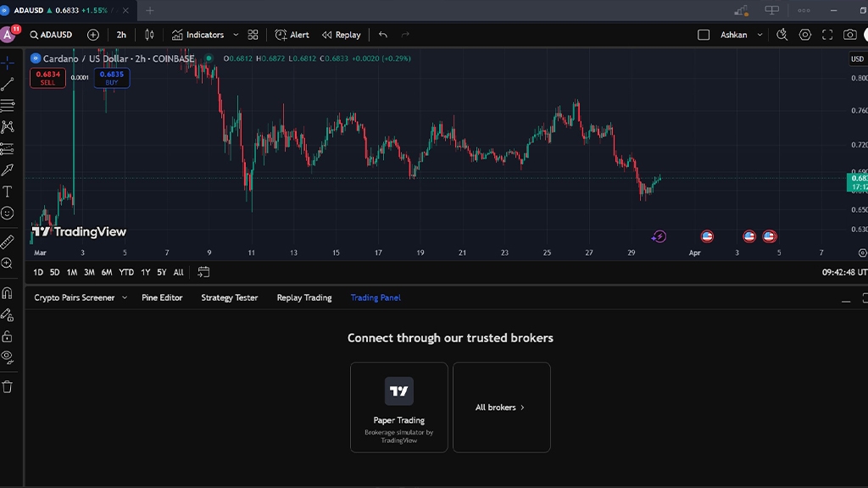This screenshot has width=868, height=488.
Task: Change the USD currency selector
Action: 857,58
